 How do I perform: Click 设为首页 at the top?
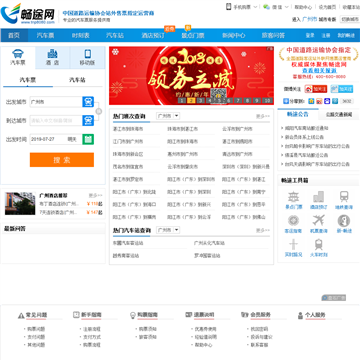point(327,7)
